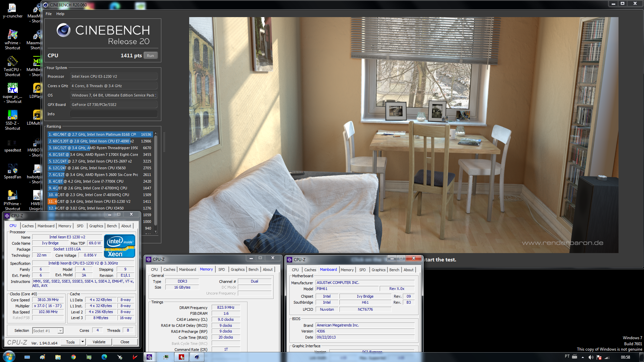Open the MathBench shortcut desktop icon

[x=34, y=66]
